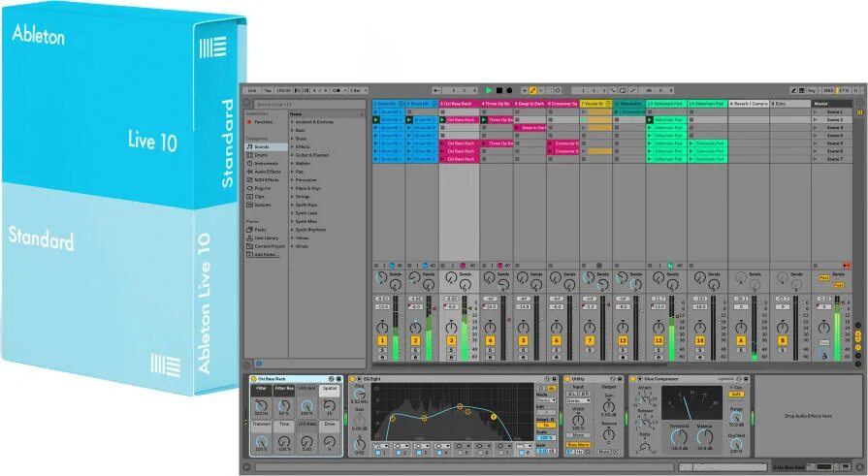Click the Drive macro knob in Oxi Bass Rack
868x476 pixels.
coord(330,441)
